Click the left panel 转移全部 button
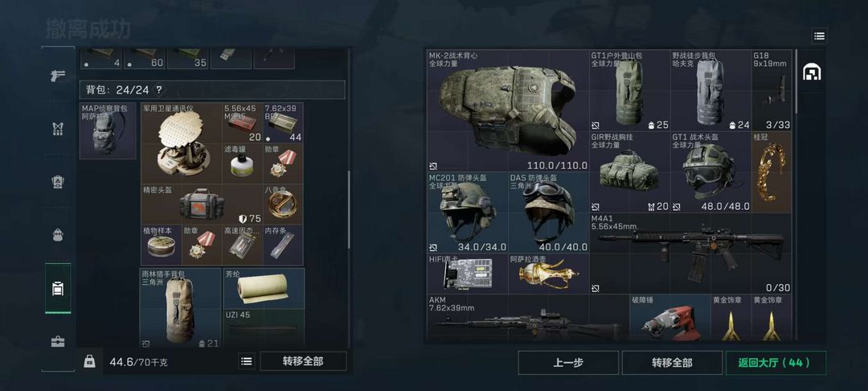The image size is (868, 391). coord(303,361)
